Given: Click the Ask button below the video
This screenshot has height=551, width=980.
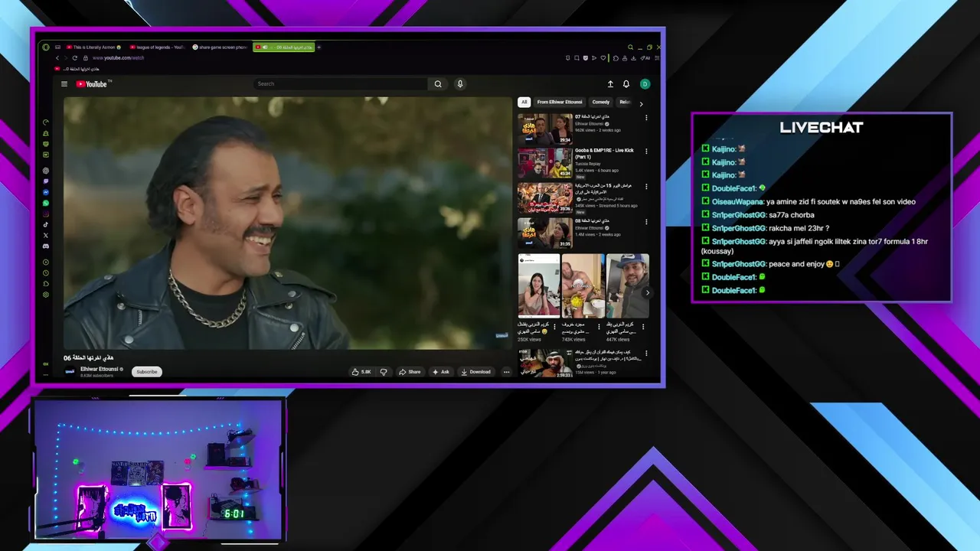Looking at the screenshot, I should tap(441, 372).
